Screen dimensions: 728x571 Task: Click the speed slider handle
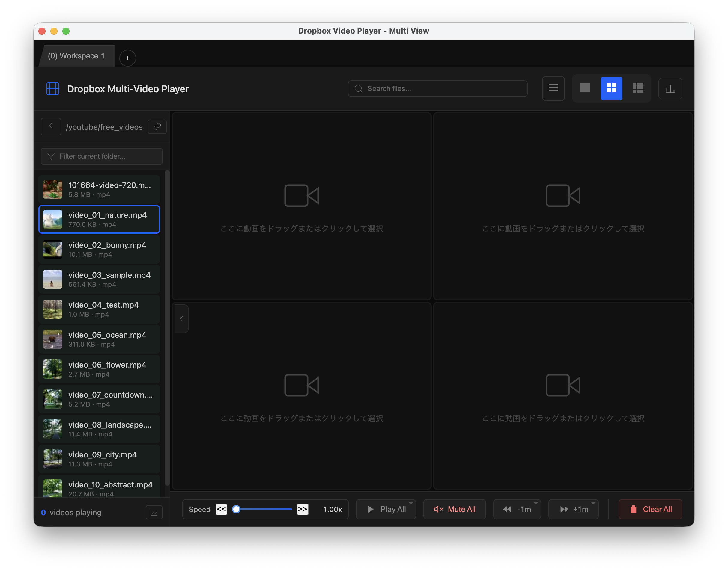[236, 509]
